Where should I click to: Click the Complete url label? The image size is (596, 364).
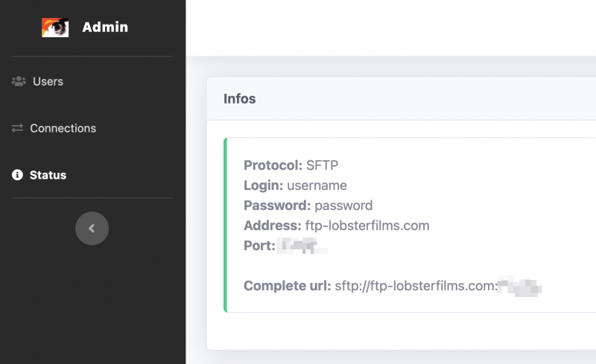click(287, 286)
